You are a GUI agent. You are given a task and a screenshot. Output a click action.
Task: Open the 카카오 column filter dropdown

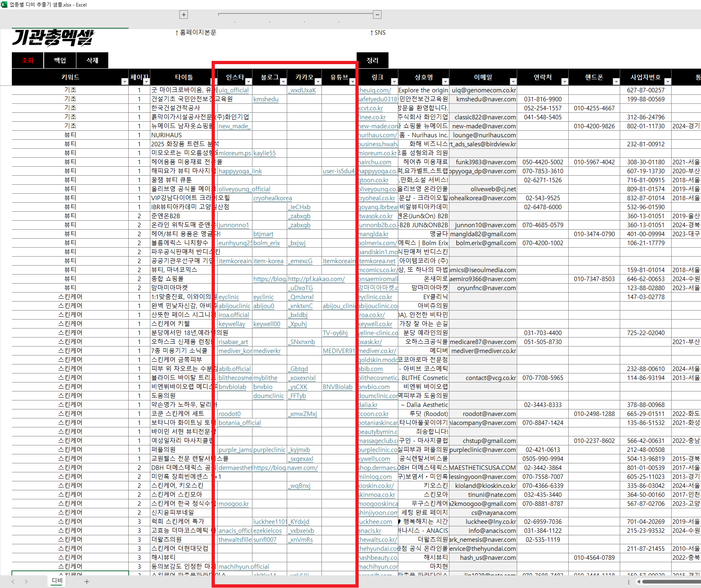[318, 82]
